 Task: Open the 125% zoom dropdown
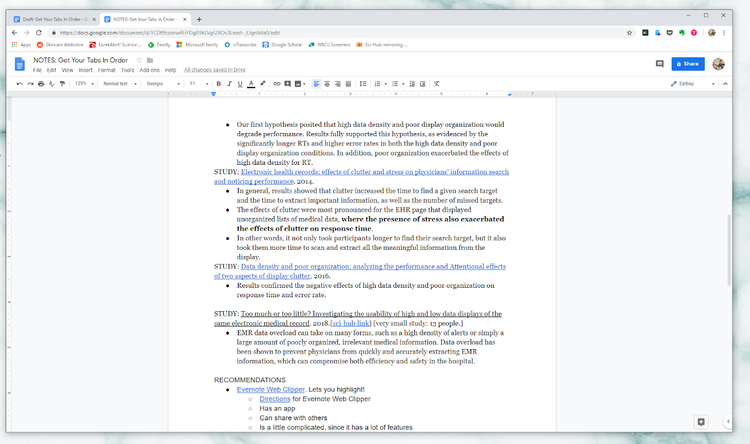click(x=84, y=84)
